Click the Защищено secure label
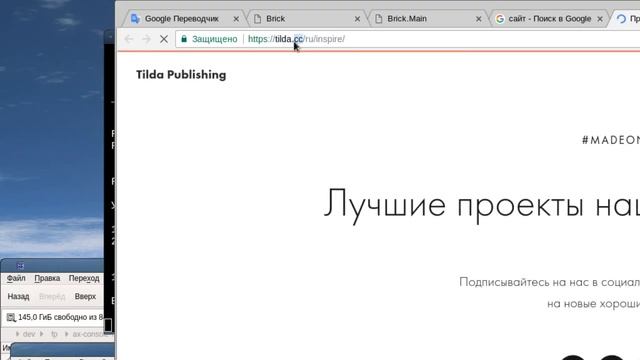Screen dimensions: 640x360 [215, 39]
